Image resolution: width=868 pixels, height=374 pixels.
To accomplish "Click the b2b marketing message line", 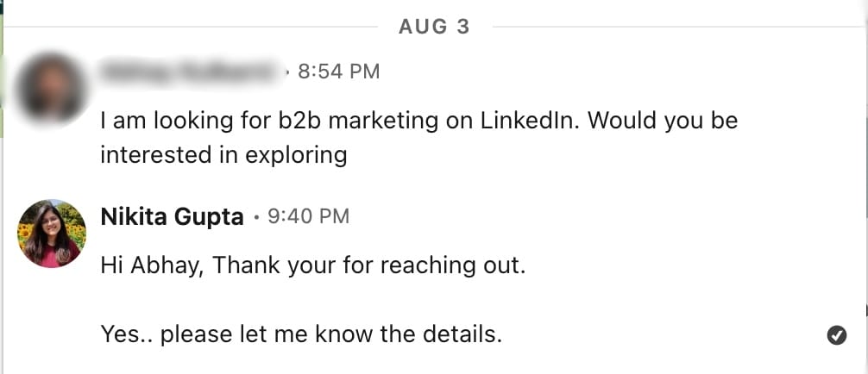I will (x=418, y=121).
